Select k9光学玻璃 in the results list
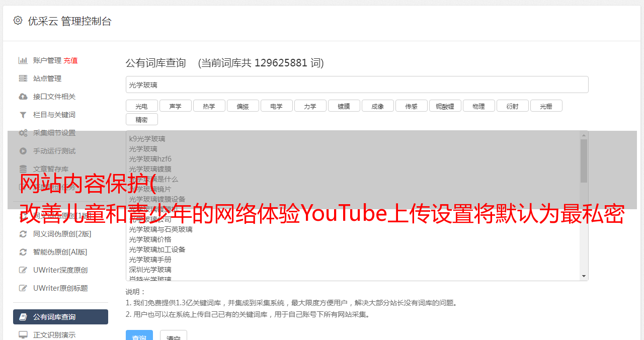Image resolution: width=644 pixels, height=340 pixels. click(x=147, y=139)
